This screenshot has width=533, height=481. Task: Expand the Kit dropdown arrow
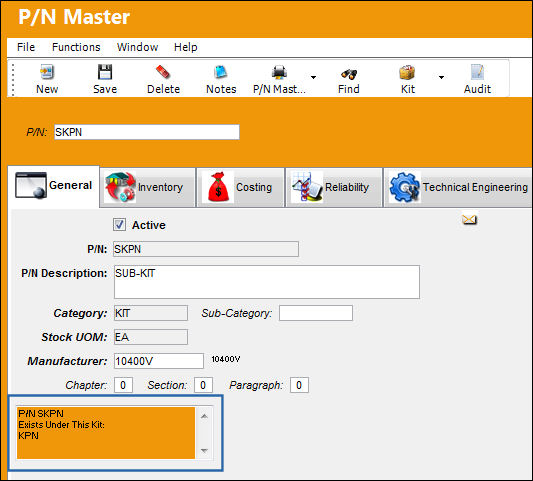(x=441, y=77)
